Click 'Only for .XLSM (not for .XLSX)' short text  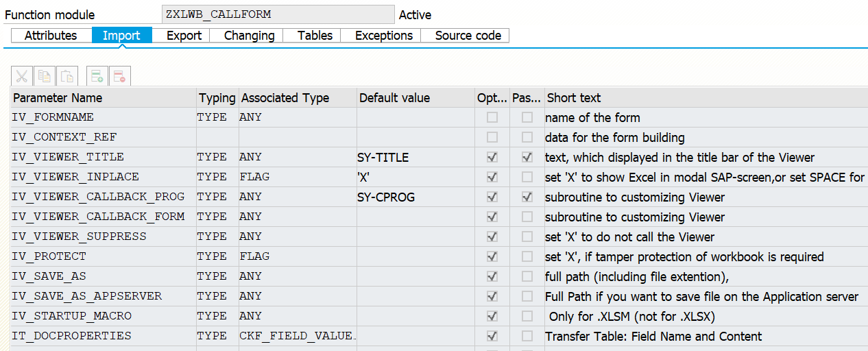pyautogui.click(x=632, y=316)
